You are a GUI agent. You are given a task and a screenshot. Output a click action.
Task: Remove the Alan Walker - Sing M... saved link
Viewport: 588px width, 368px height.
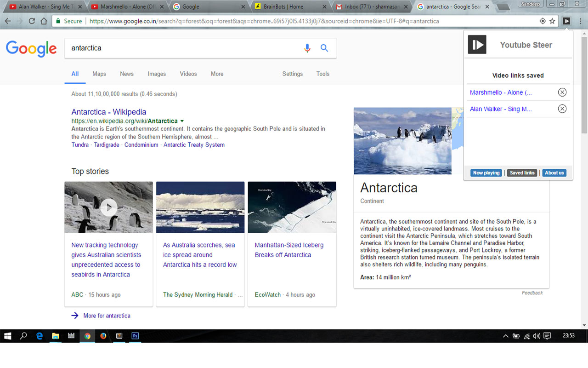click(562, 109)
